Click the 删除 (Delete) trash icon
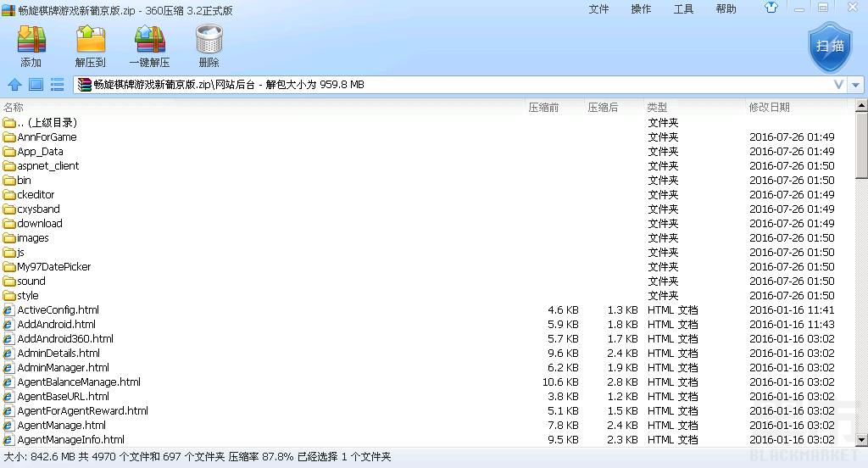Viewport: 868px width, 468px height. [x=209, y=40]
